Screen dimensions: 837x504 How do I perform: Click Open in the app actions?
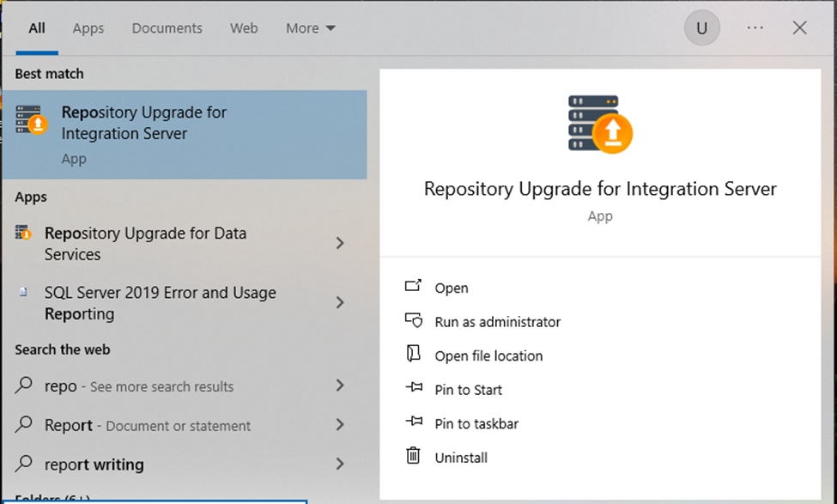(x=451, y=288)
